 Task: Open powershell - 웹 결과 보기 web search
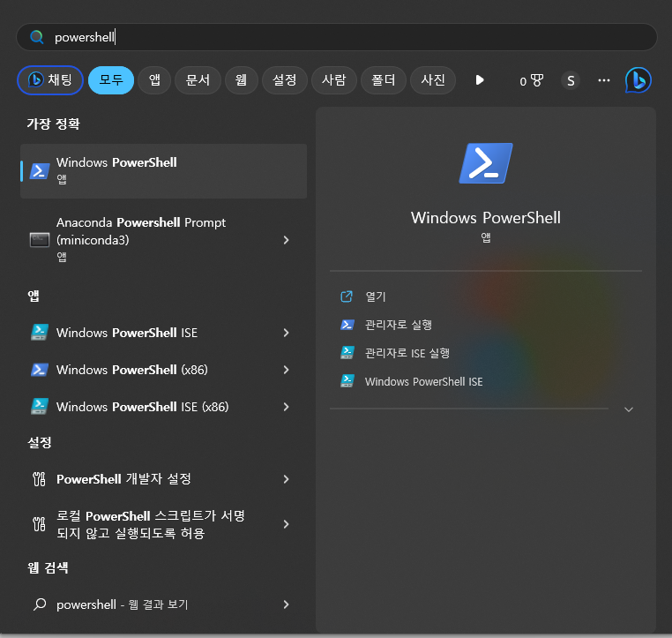tap(163, 604)
